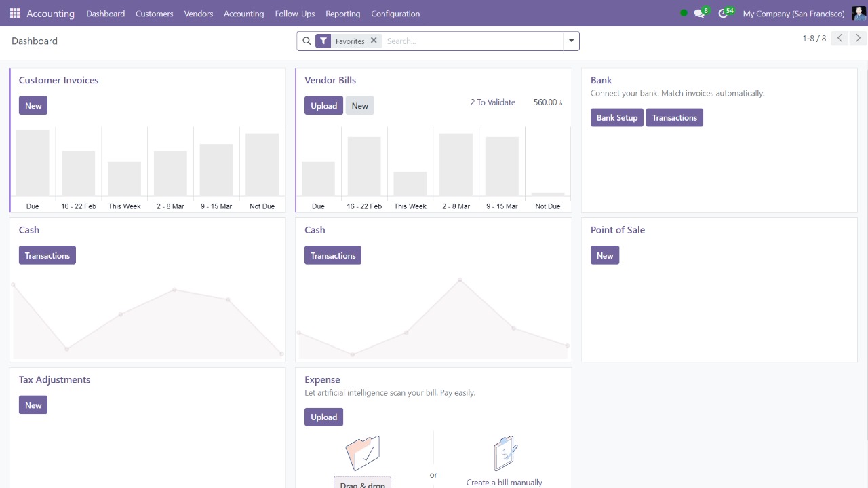Click the Due bar in Customer Invoices chart

pos(33,163)
